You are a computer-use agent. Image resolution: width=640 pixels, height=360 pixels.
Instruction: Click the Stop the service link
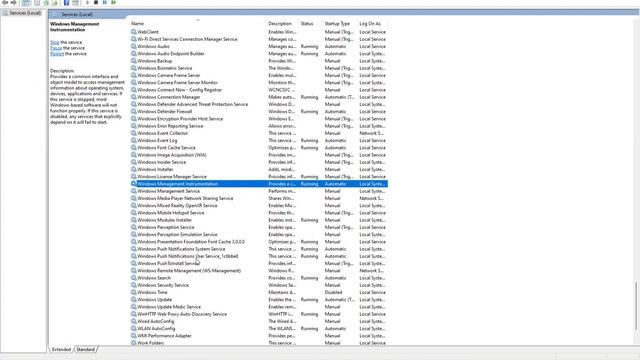55,42
